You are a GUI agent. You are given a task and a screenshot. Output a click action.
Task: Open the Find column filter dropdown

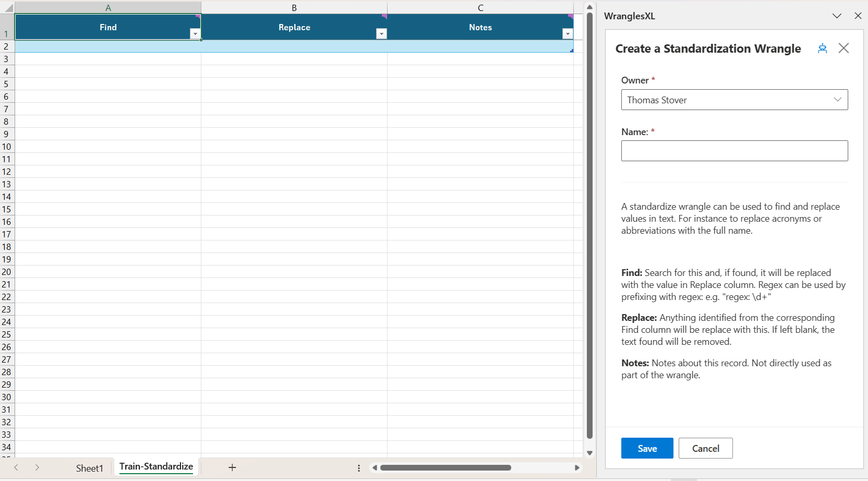pos(195,34)
